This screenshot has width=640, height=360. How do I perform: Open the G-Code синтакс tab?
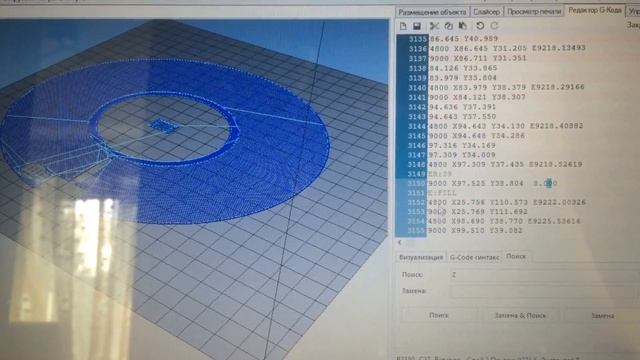pyautogui.click(x=474, y=257)
